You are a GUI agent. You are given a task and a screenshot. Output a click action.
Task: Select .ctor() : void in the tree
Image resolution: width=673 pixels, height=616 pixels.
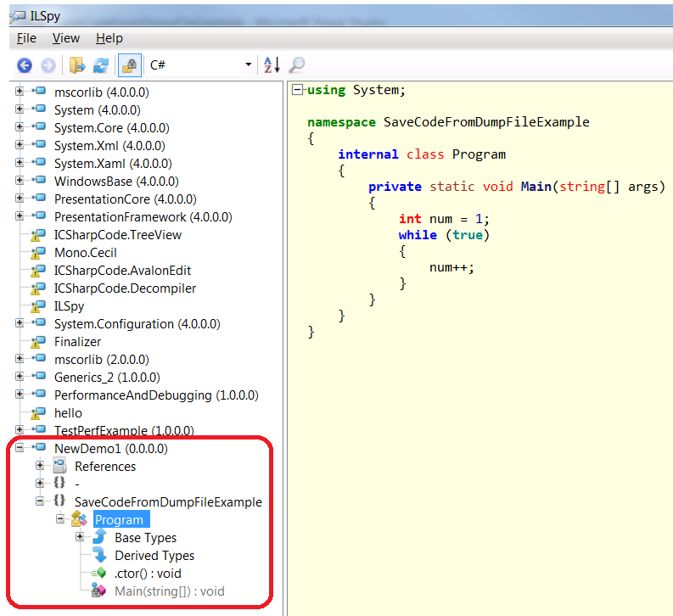[x=148, y=574]
